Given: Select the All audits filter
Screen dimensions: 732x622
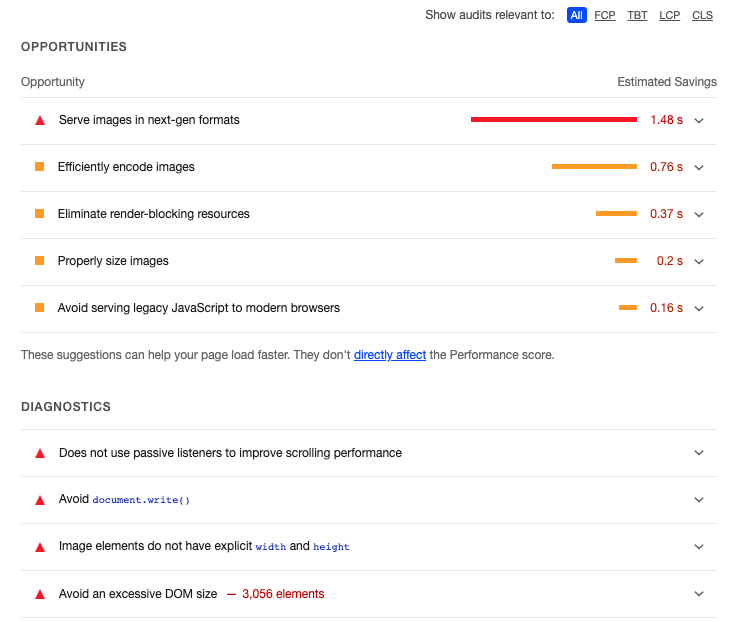Looking at the screenshot, I should coord(577,15).
